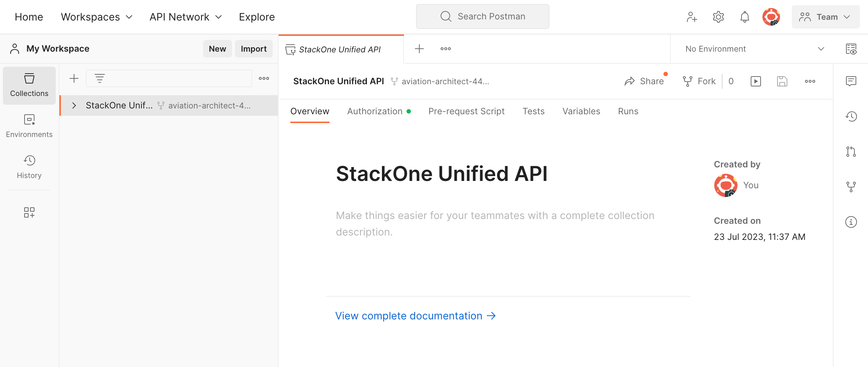This screenshot has width=868, height=367.
Task: Click the Search Postman field
Action: 483,16
